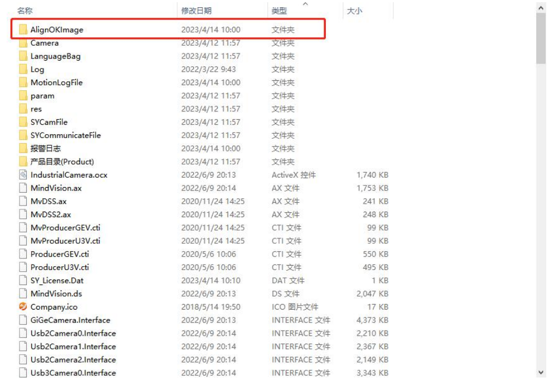Click the SY_License.Dat file icon
This screenshot has height=392, width=558.
click(x=23, y=281)
